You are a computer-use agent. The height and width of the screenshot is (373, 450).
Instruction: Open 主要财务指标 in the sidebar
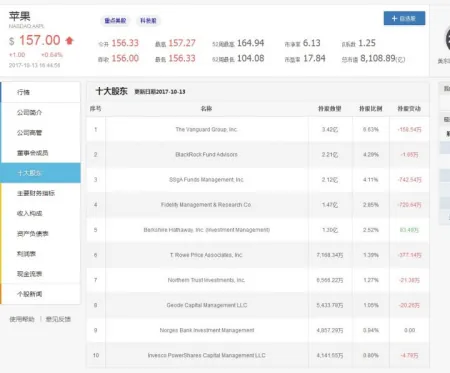pyautogui.click(x=40, y=193)
